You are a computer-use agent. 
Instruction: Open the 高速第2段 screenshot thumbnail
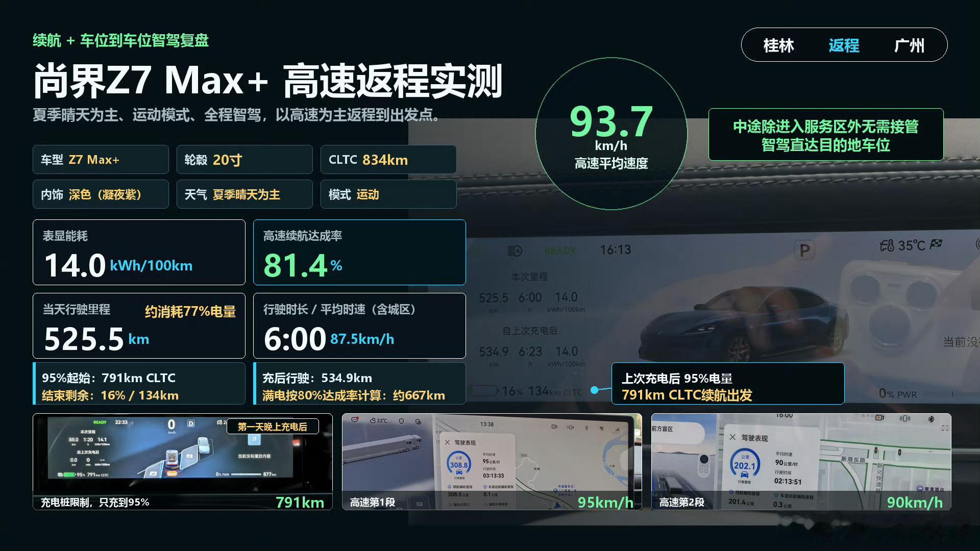801,462
